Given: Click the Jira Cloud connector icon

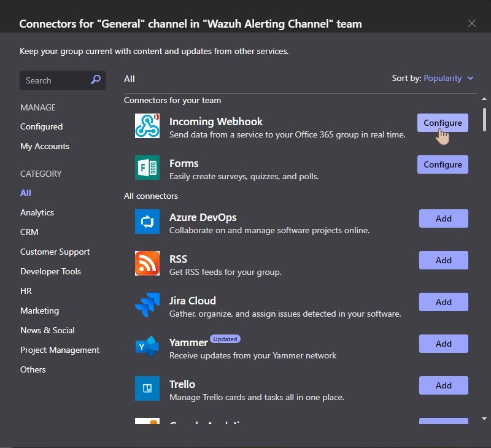Looking at the screenshot, I should tap(147, 305).
